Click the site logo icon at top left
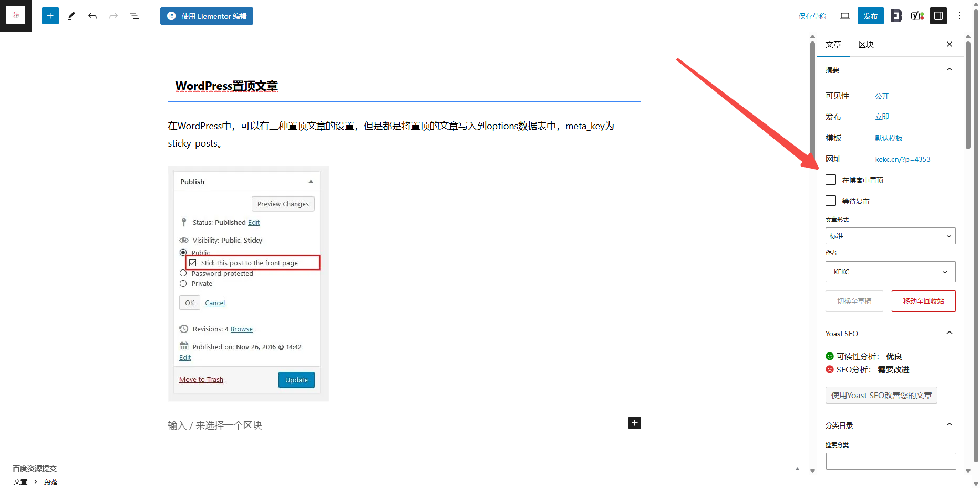The image size is (980, 488). click(16, 15)
